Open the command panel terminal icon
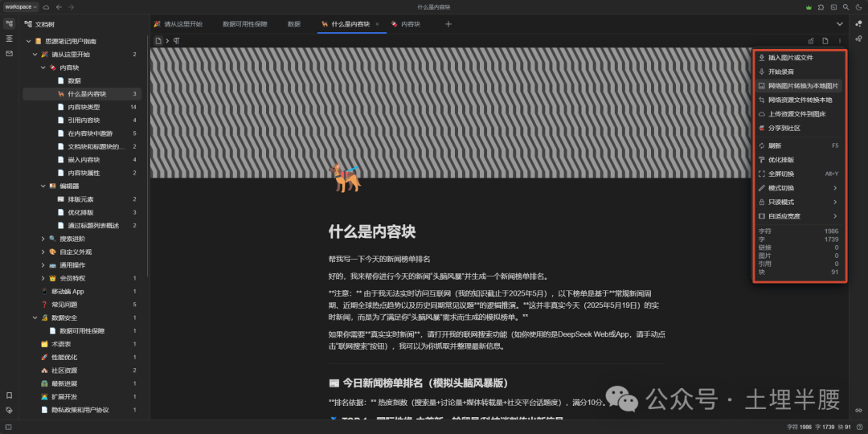 click(833, 7)
